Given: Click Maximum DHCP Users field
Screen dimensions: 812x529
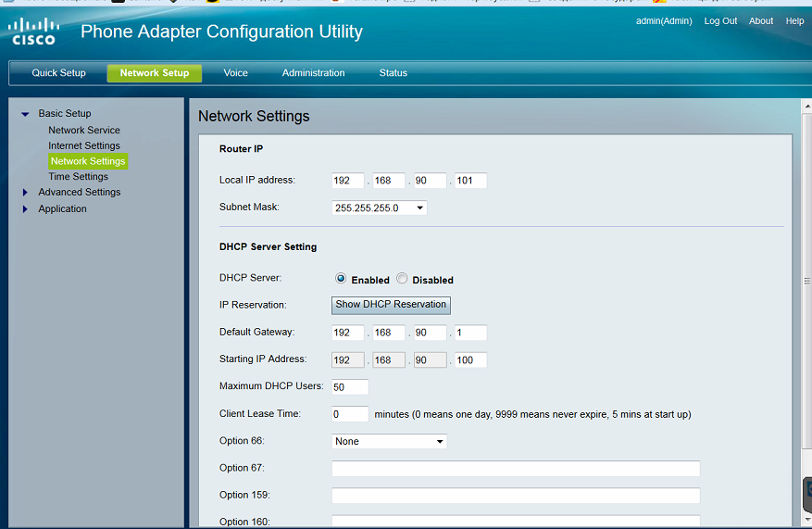Looking at the screenshot, I should tap(350, 387).
